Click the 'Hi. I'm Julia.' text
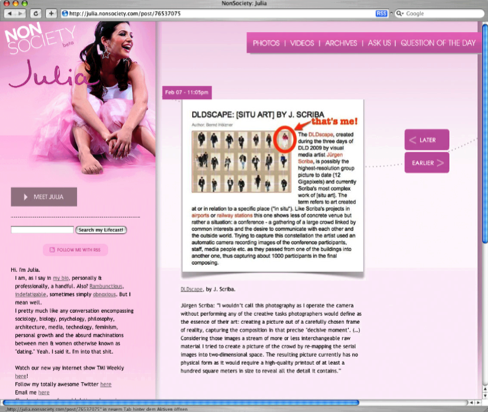The width and height of the screenshot is (488, 412). coord(25,270)
